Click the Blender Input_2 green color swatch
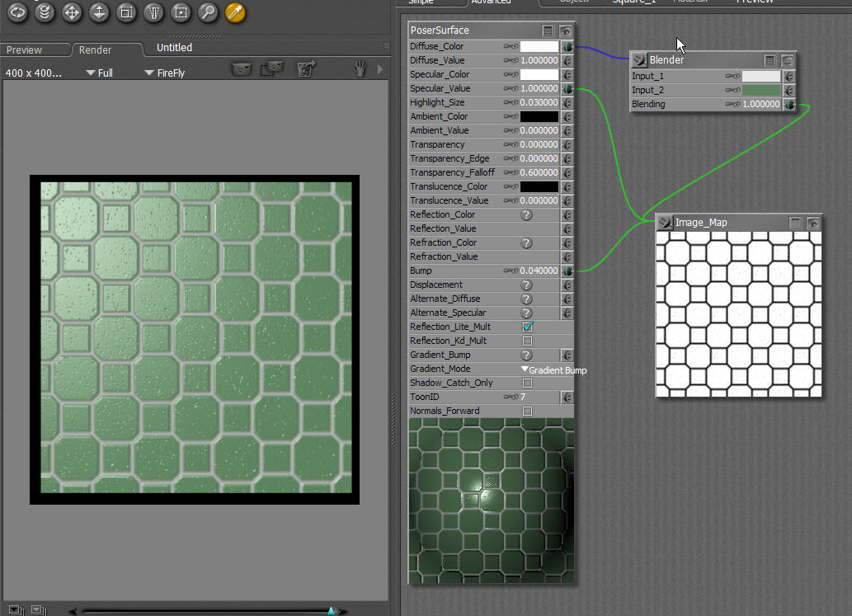Screen dimensions: 852x616 760,91
